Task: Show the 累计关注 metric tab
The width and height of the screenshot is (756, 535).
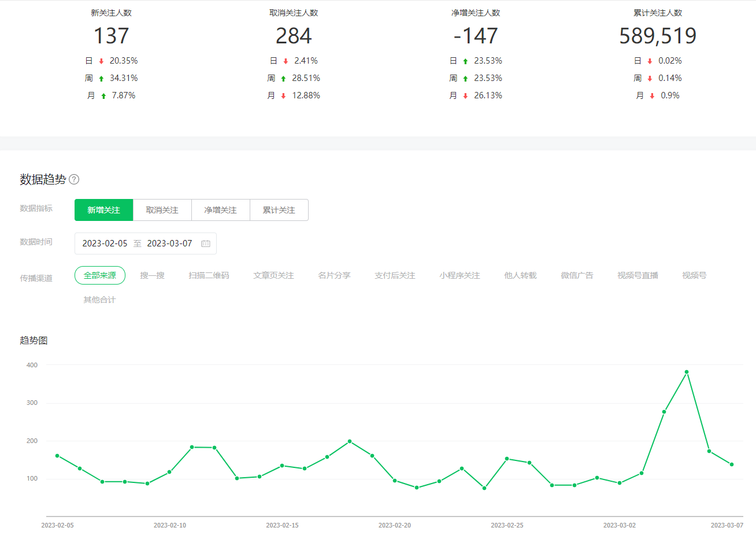Action: tap(279, 210)
